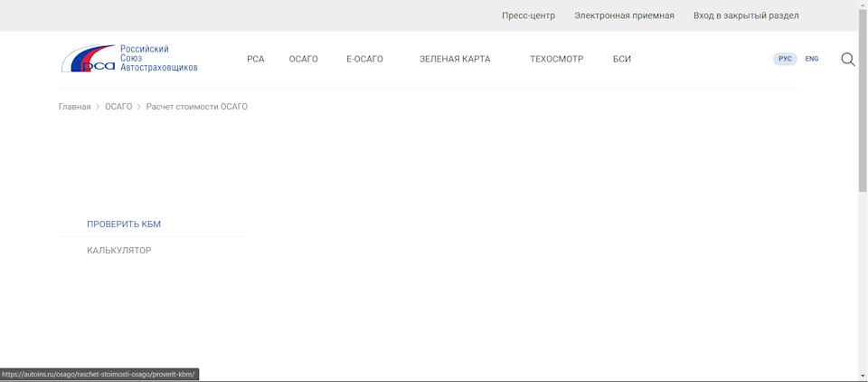Image resolution: width=868 pixels, height=382 pixels.
Task: Open Электронная приемная link
Action: click(624, 15)
